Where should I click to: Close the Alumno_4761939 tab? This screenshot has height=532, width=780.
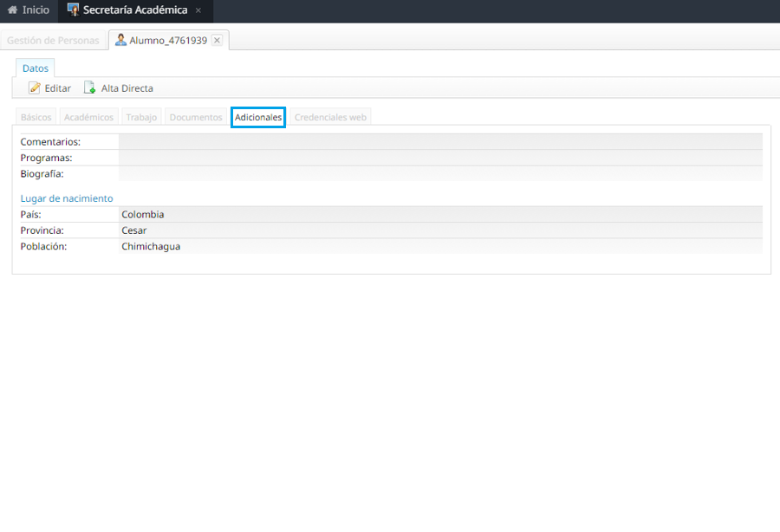[x=217, y=40]
